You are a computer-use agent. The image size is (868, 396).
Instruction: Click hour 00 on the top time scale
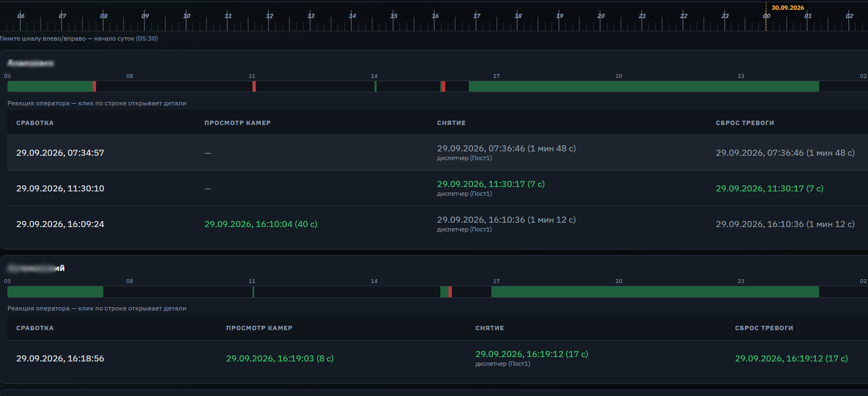pos(766,16)
